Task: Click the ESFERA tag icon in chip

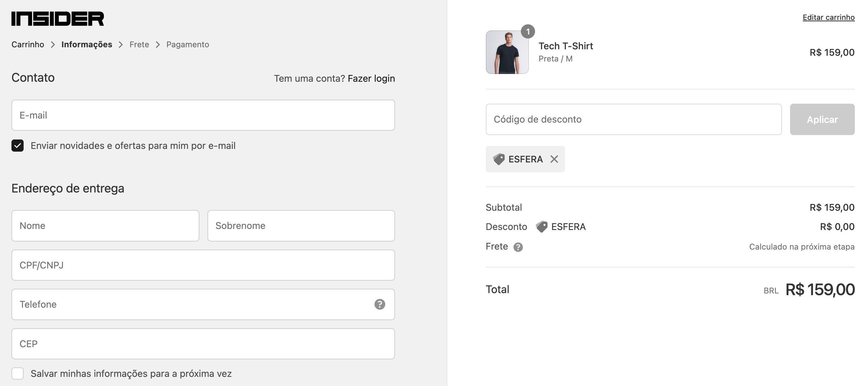Action: tap(499, 159)
